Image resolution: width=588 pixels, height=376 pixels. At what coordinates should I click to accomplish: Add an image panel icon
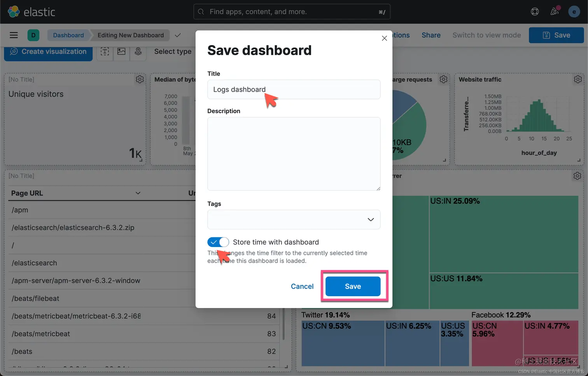pos(121,51)
